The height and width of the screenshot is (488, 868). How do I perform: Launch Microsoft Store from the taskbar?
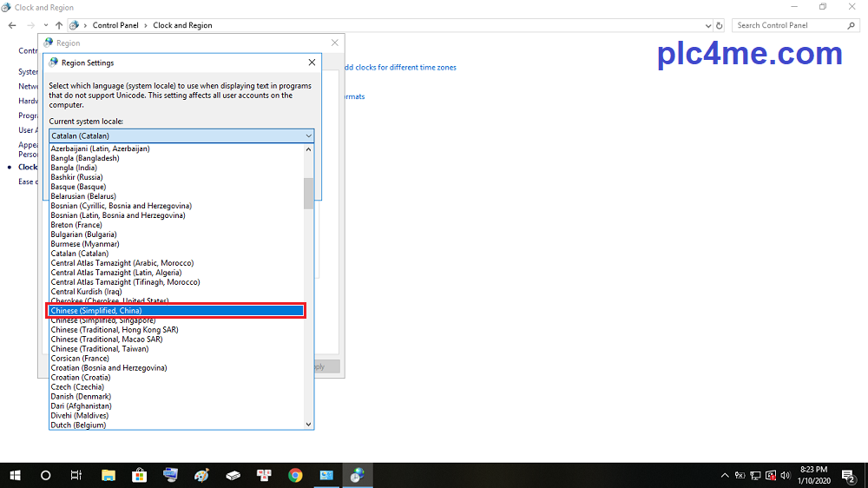(139, 475)
